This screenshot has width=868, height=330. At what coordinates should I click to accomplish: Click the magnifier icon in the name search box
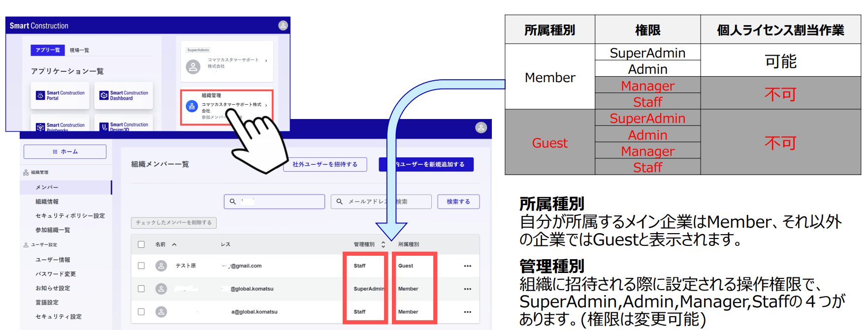[x=233, y=202]
